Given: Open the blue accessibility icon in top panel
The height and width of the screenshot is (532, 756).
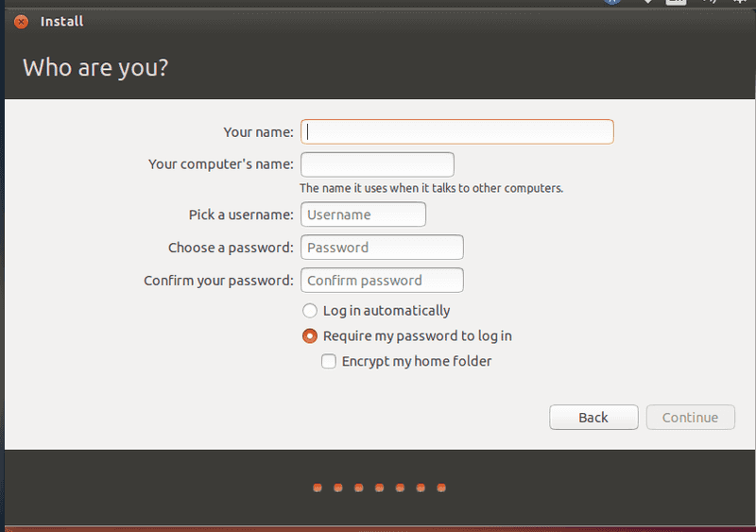Looking at the screenshot, I should coord(611,2).
